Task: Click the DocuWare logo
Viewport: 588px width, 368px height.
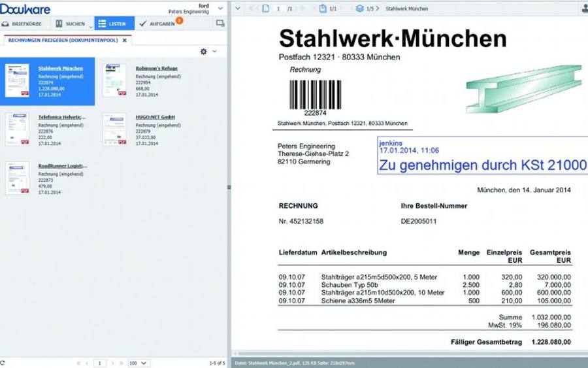Action: 25,8
